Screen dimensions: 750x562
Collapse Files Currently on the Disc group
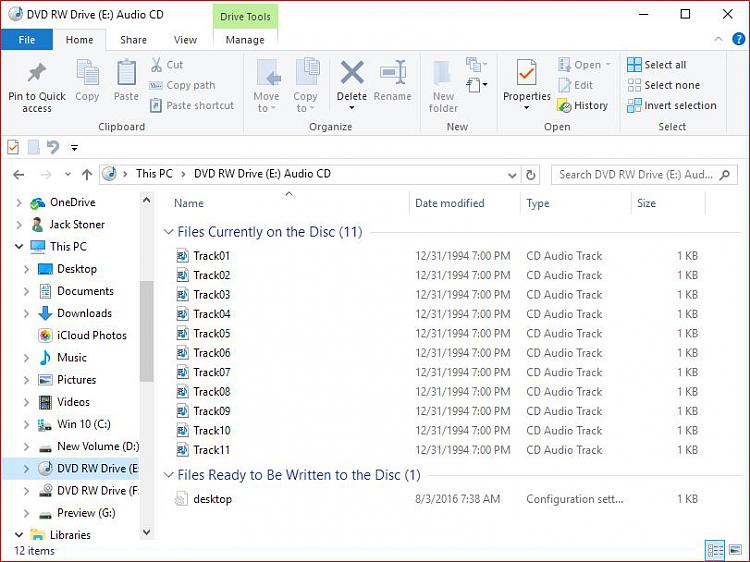pyautogui.click(x=168, y=232)
